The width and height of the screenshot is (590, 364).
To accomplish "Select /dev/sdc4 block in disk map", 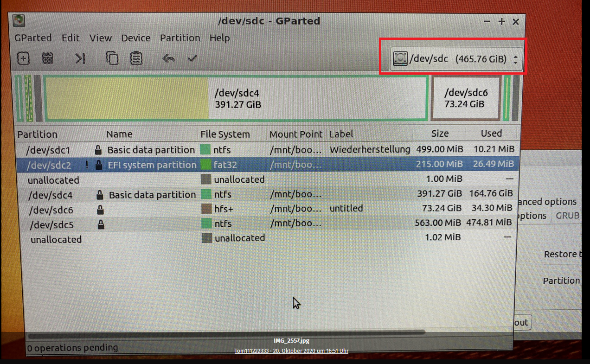I will pos(236,99).
